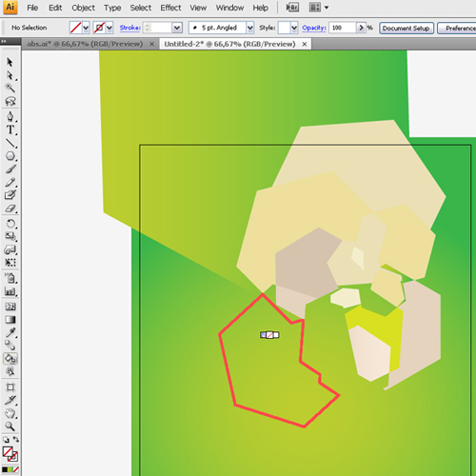Swap fill and stroke colors
476x476 pixels.
point(15,440)
